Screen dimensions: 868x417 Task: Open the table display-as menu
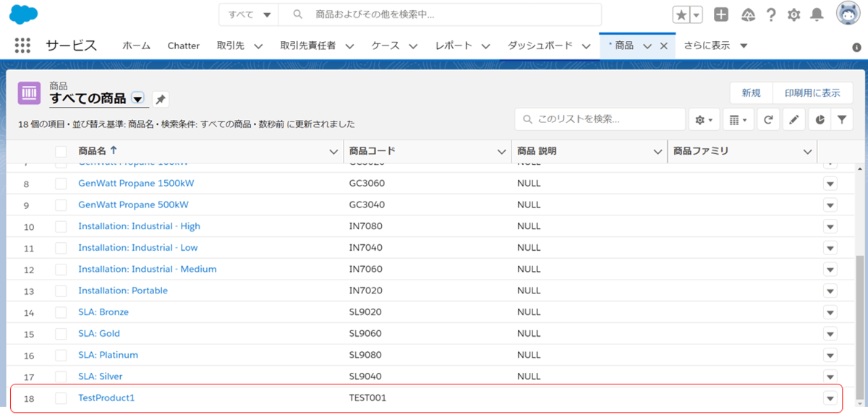(739, 120)
